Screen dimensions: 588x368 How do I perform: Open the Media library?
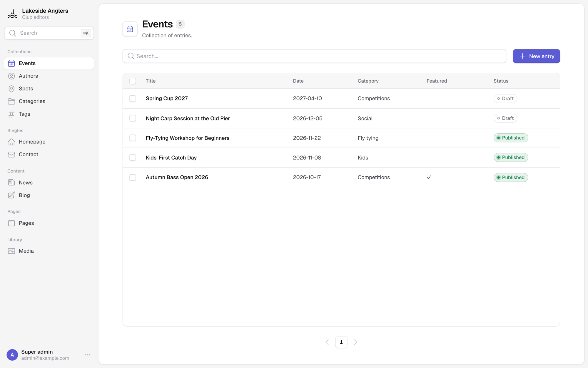49,251
